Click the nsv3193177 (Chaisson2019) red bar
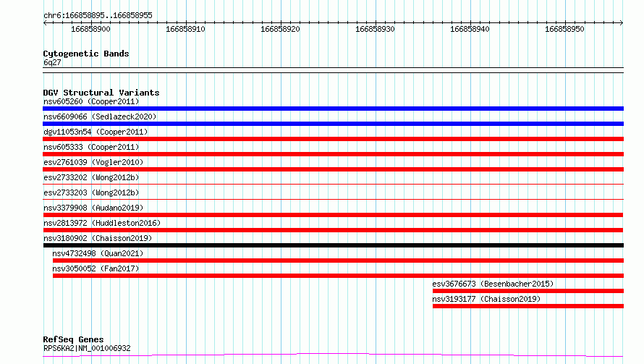 [x=528, y=306]
